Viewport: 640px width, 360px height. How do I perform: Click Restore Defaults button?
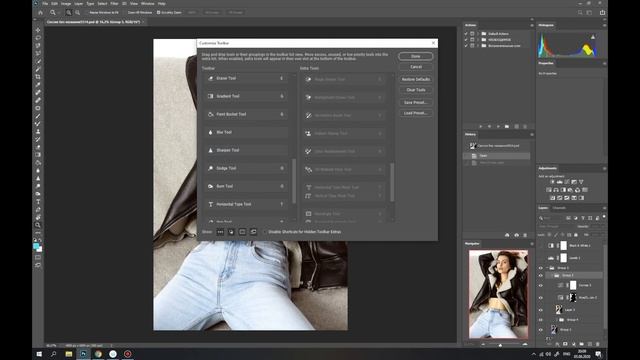(x=416, y=79)
